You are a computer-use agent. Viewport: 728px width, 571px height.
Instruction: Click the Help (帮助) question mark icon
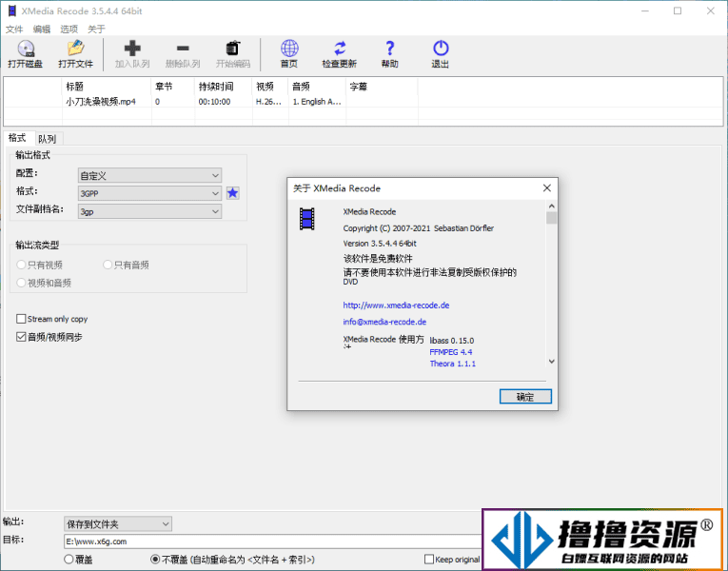pyautogui.click(x=390, y=49)
